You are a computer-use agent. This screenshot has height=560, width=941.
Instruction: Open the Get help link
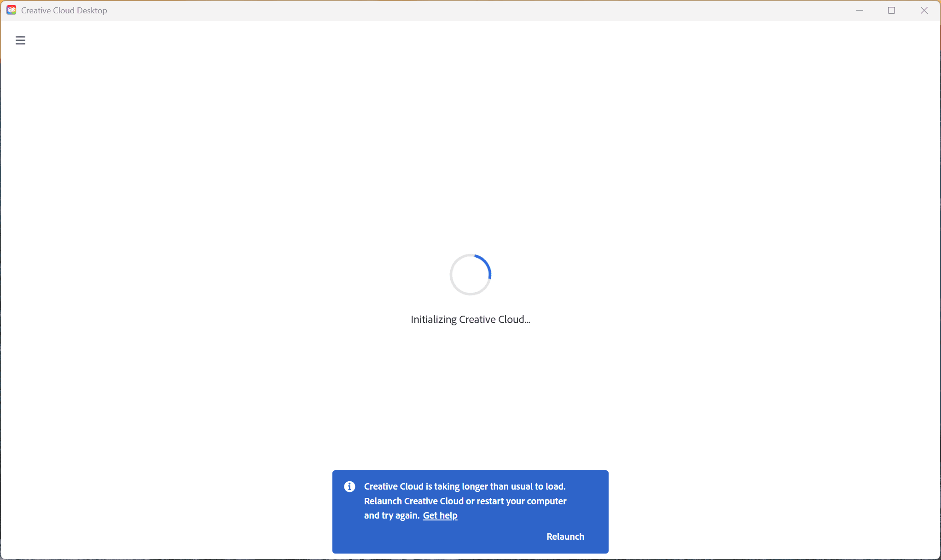coord(440,515)
